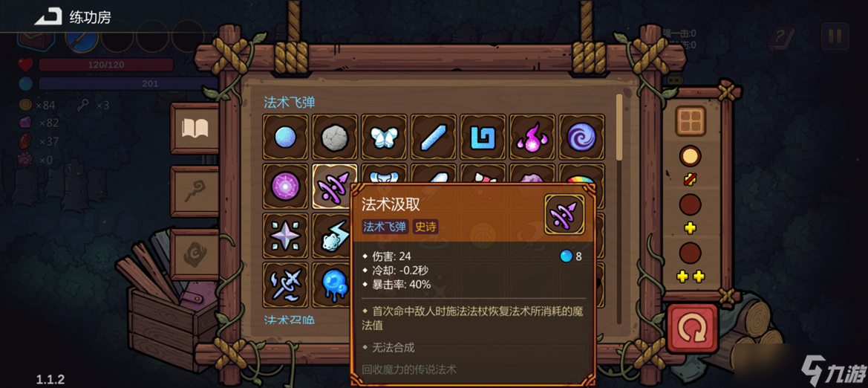Switch to the staff tab
868x388 pixels.
pyautogui.click(x=195, y=192)
